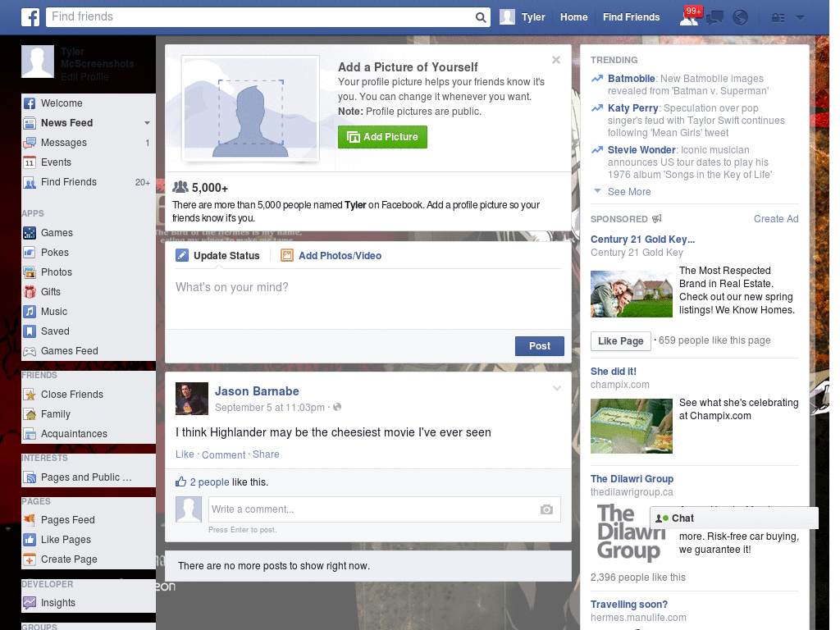Click the Gifts icon in sidebar
The width and height of the screenshot is (840, 630).
pyautogui.click(x=30, y=292)
